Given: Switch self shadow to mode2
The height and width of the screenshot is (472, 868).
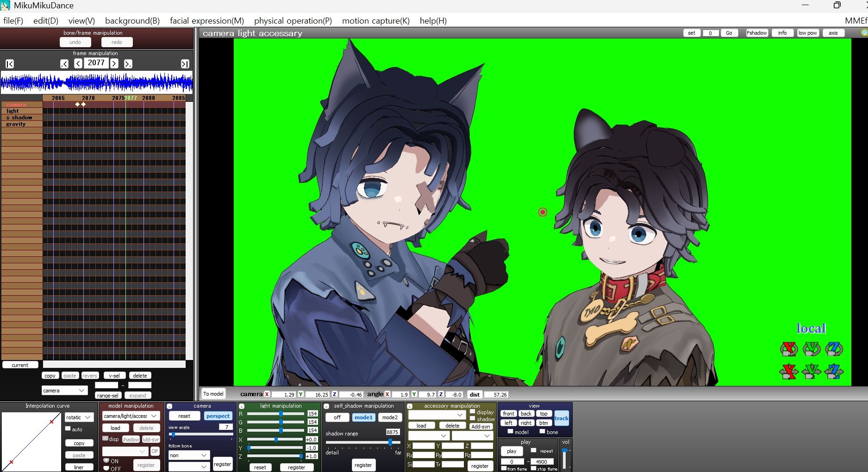Looking at the screenshot, I should pyautogui.click(x=389, y=417).
